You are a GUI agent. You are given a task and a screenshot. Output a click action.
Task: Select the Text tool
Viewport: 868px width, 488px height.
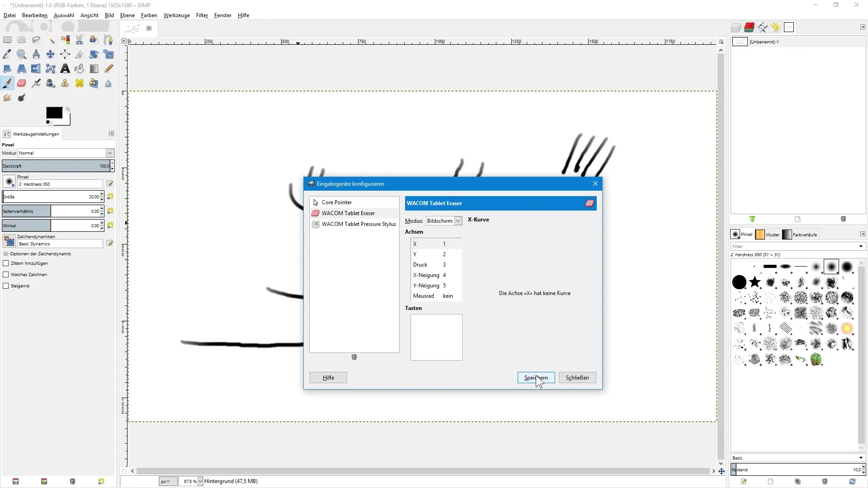[x=65, y=69]
